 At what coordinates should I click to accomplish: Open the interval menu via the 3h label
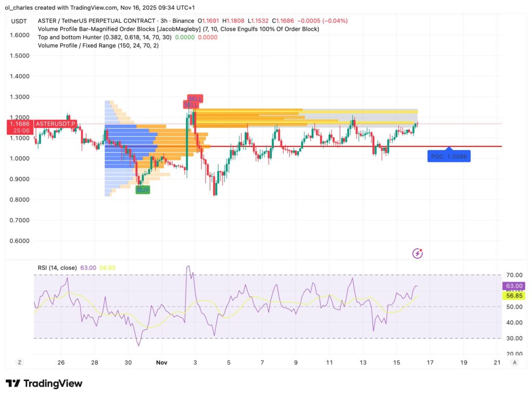[163, 21]
